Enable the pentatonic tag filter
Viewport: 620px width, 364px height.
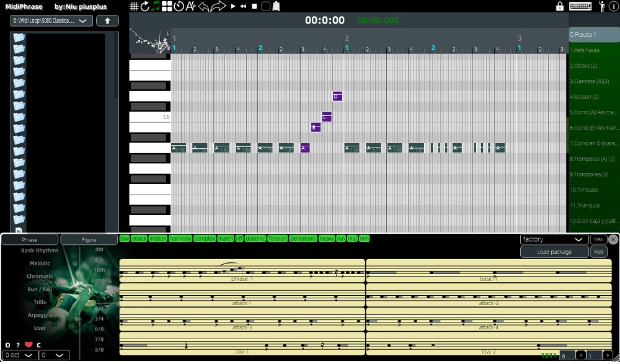click(303, 238)
